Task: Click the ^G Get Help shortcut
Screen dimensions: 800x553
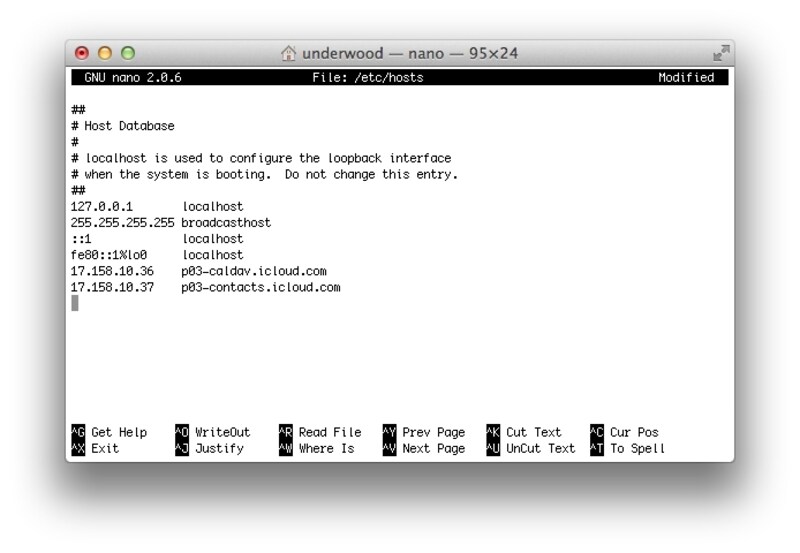Action: (110, 432)
